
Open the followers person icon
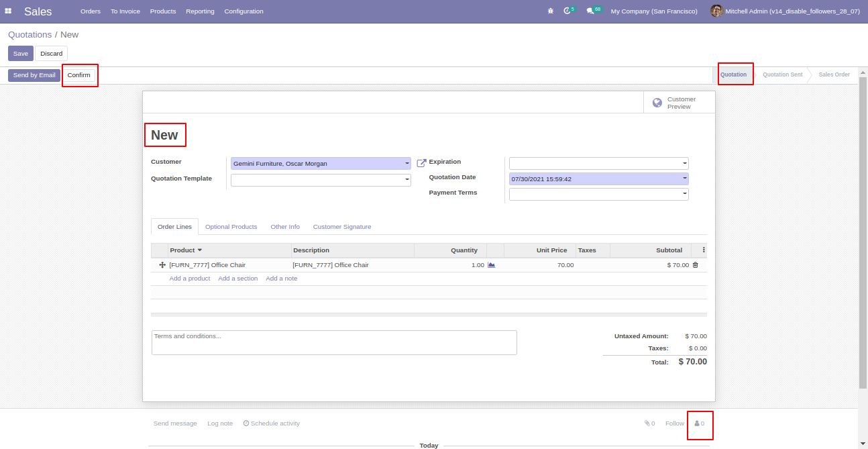(700, 423)
